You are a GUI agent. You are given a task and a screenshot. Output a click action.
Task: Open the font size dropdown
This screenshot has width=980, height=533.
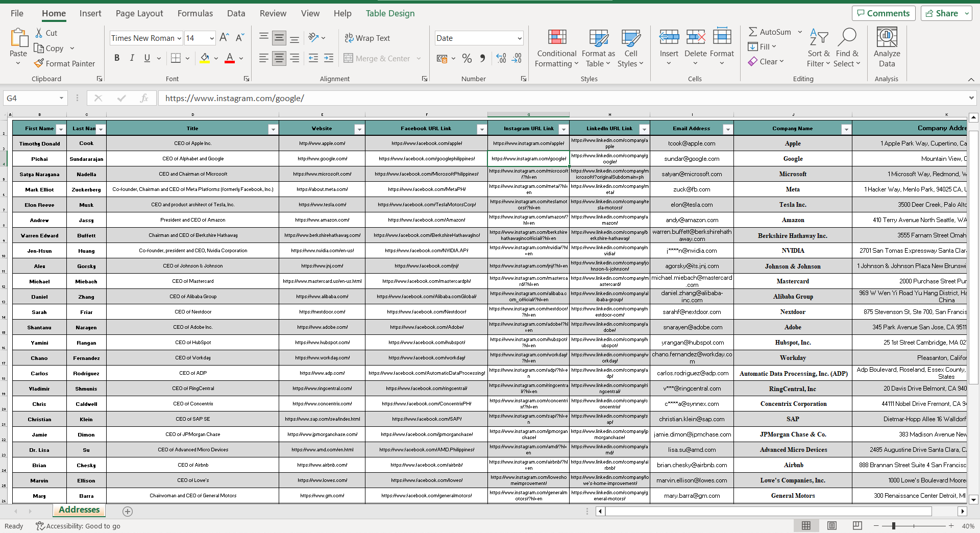click(x=212, y=38)
